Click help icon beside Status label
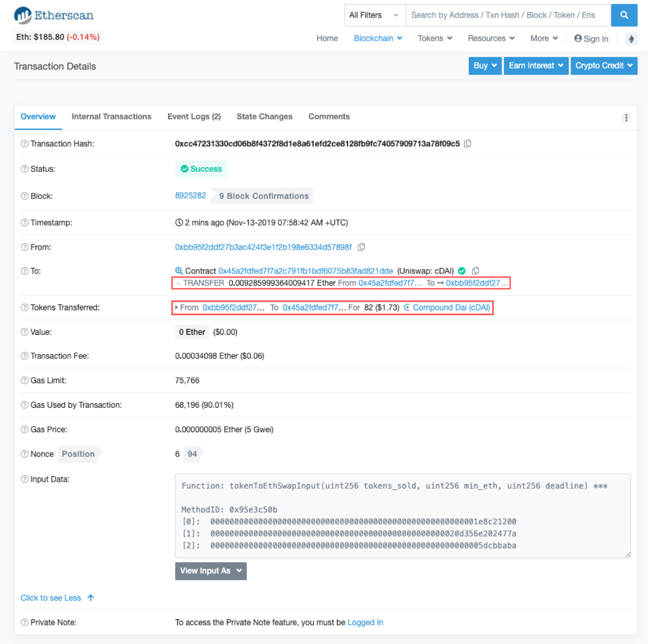648x644 pixels. pos(24,169)
